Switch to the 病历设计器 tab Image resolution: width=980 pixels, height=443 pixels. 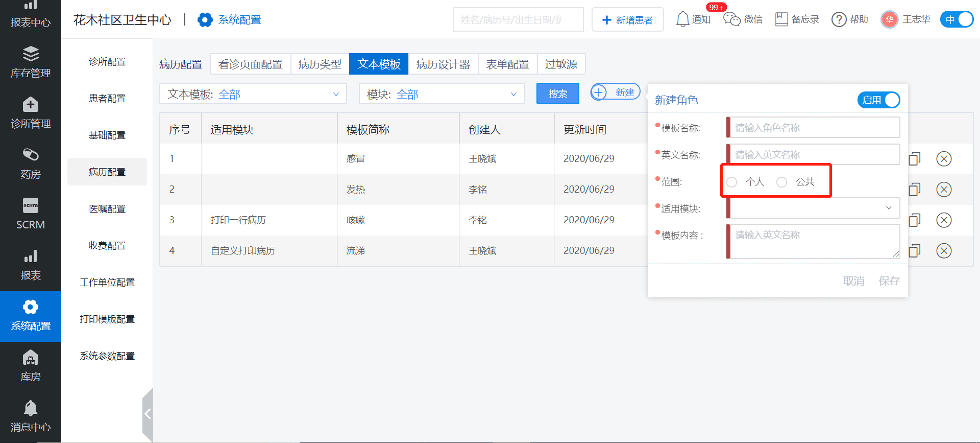click(x=443, y=64)
